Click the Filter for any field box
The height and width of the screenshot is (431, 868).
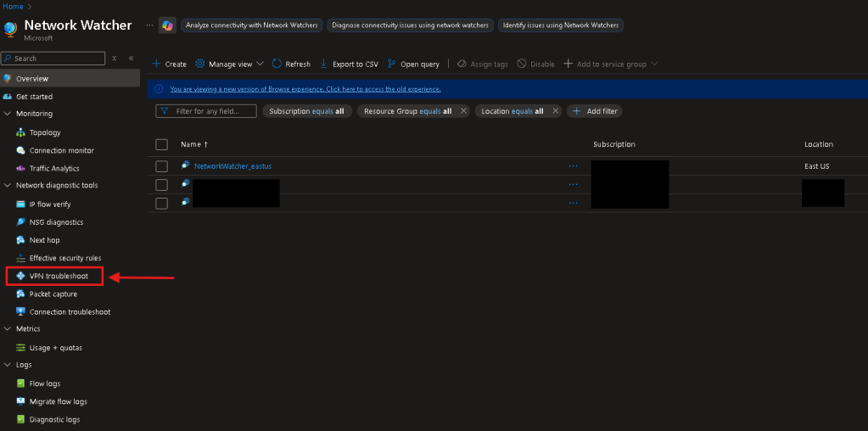point(207,111)
